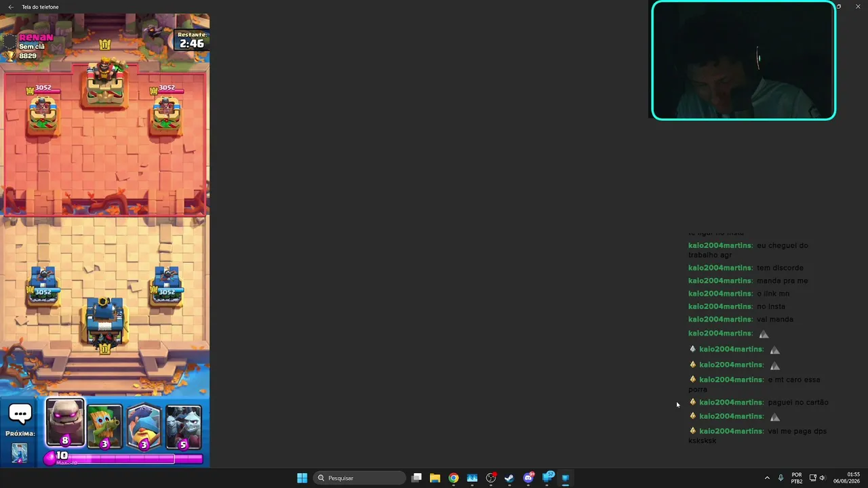Viewport: 868px width, 488px height.
Task: Pick the green dart goblin card
Action: point(104,427)
